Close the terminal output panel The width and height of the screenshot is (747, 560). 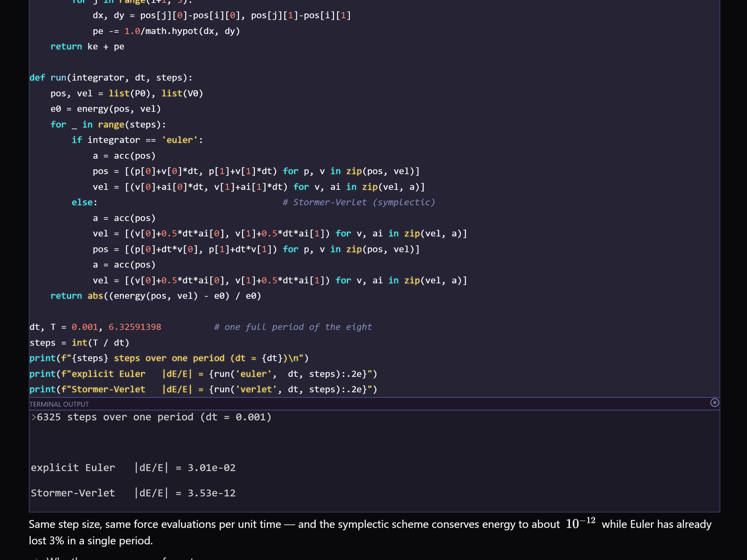pyautogui.click(x=714, y=402)
